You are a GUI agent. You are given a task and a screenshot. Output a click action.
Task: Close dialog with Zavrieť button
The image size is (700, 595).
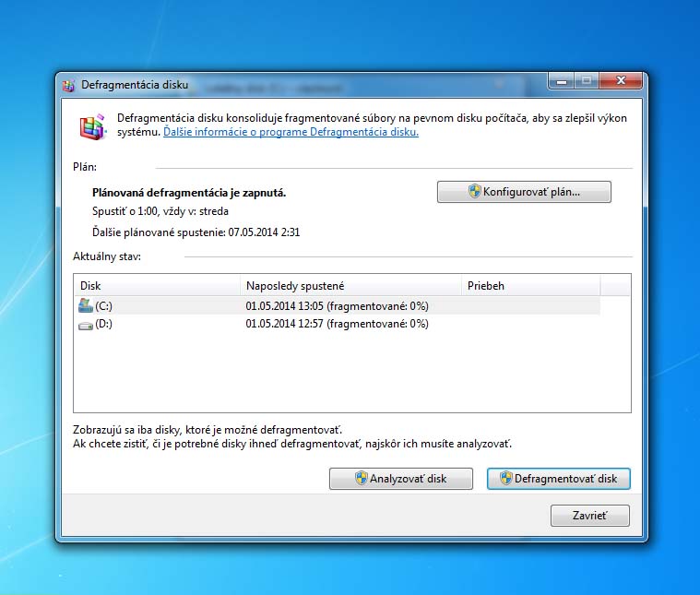[x=590, y=516]
